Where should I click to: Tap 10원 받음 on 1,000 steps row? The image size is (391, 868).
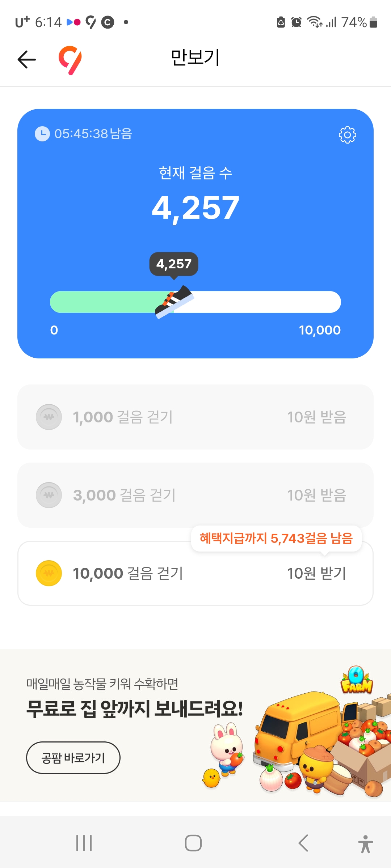pyautogui.click(x=316, y=417)
